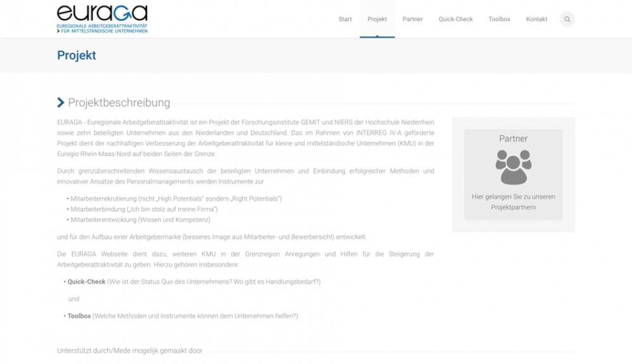Viewport: 632px width, 364px height.
Task: Click the standalone 'und' between list items
Action: pos(74,299)
